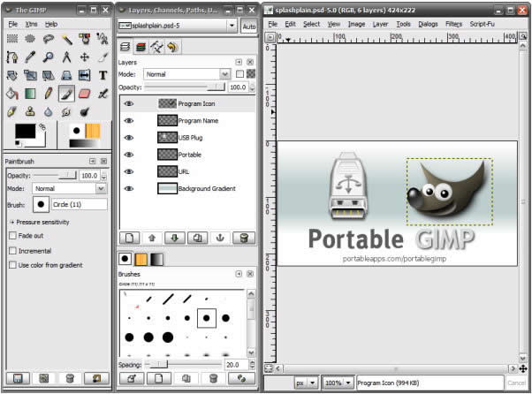Expand the Pressure sensitivity section
Image resolution: width=532 pixels, height=394 pixels.
(x=12, y=222)
